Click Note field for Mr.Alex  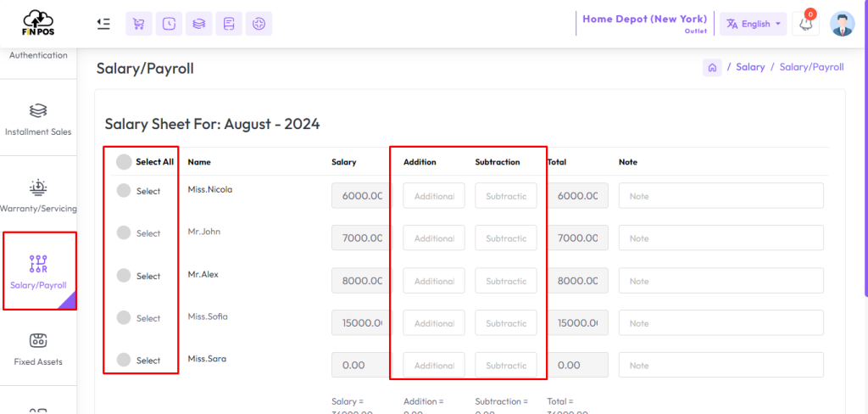[x=721, y=281]
